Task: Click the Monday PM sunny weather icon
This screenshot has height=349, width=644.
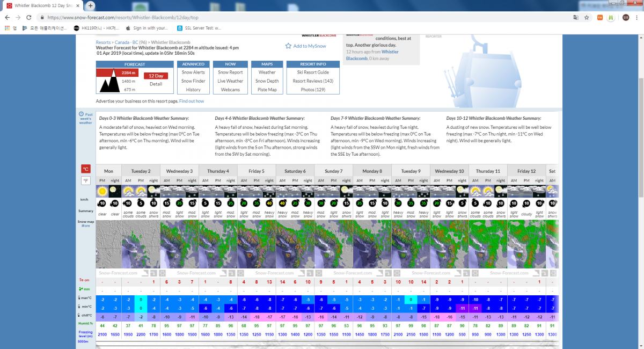Action: pos(102,191)
